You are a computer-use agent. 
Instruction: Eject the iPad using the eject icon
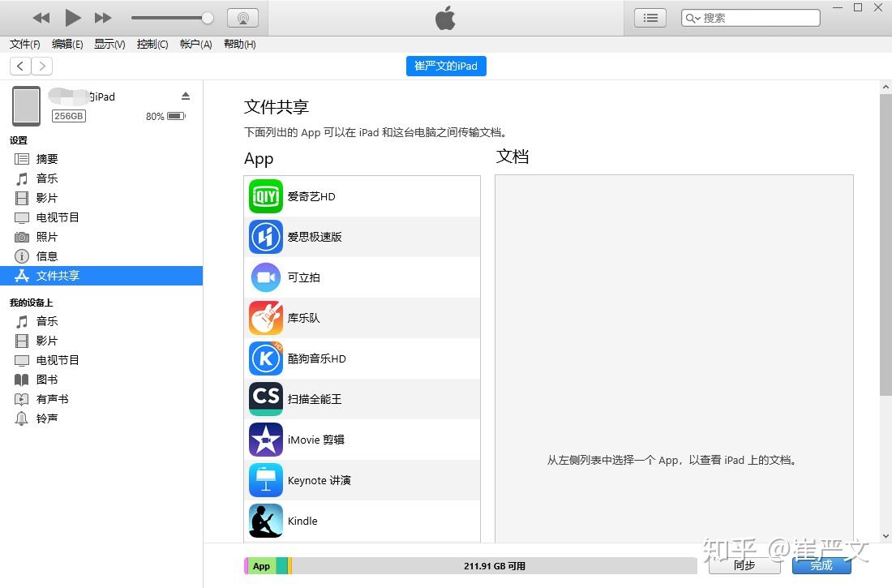tap(186, 96)
